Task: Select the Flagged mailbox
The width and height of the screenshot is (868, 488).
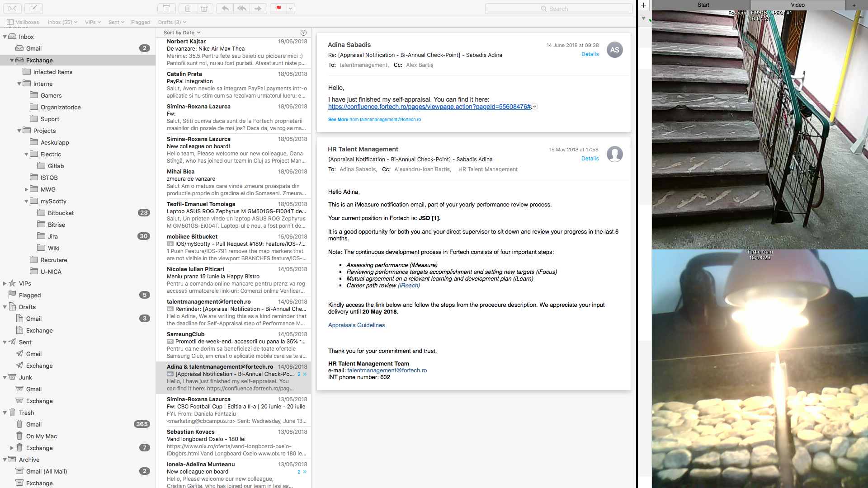Action: point(78,295)
